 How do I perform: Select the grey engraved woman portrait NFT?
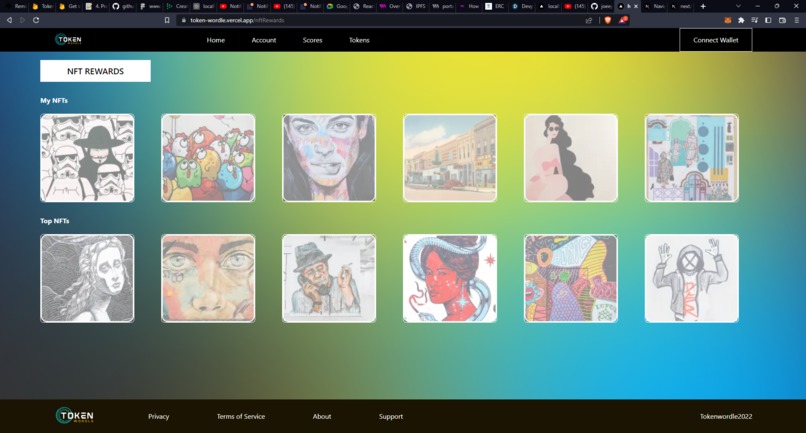point(87,278)
